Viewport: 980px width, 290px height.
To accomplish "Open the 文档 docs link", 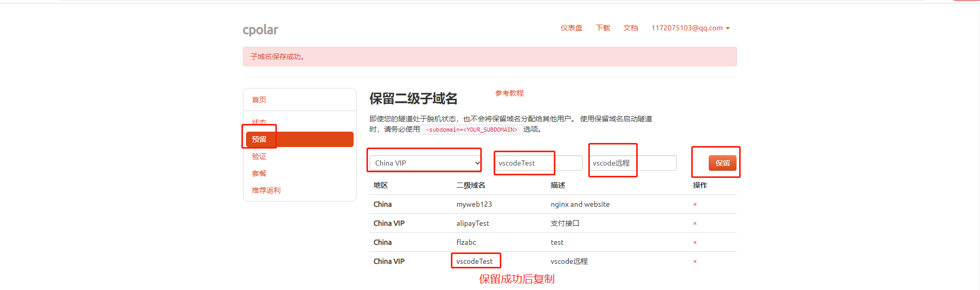I will [631, 28].
